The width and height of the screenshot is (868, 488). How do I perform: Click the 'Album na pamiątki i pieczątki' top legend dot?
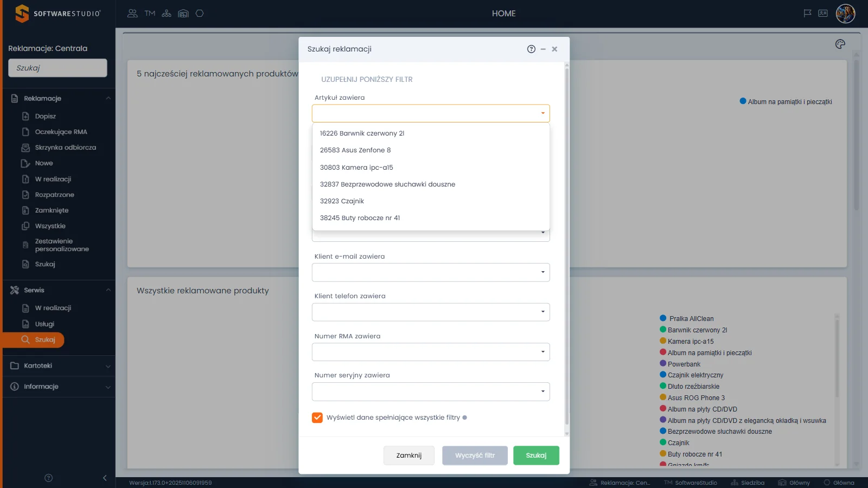coord(743,101)
